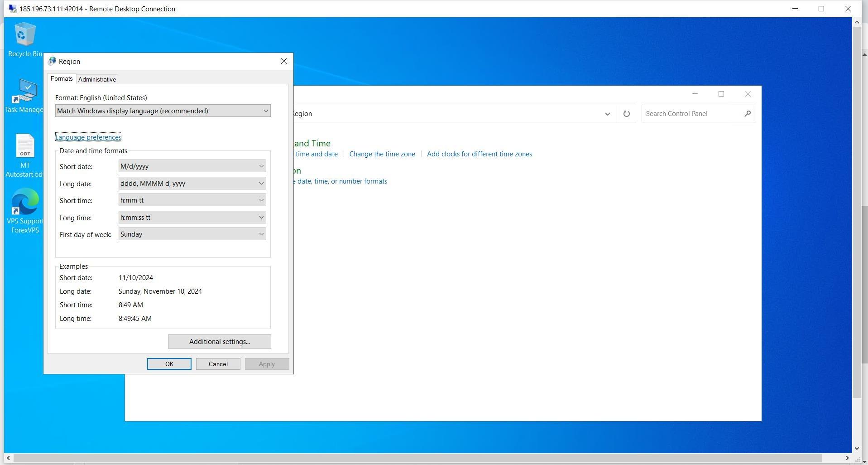Viewport: 868px width, 465px height.
Task: Expand the Long date format dropdown
Action: pyautogui.click(x=192, y=184)
